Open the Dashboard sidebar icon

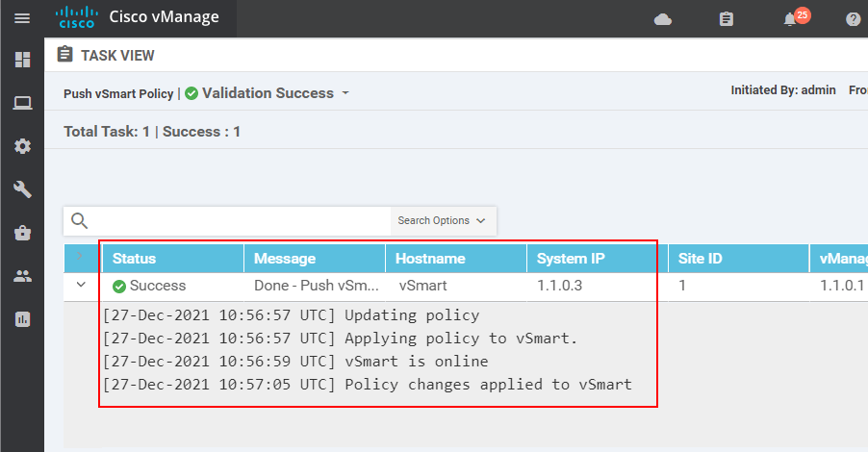tap(22, 60)
